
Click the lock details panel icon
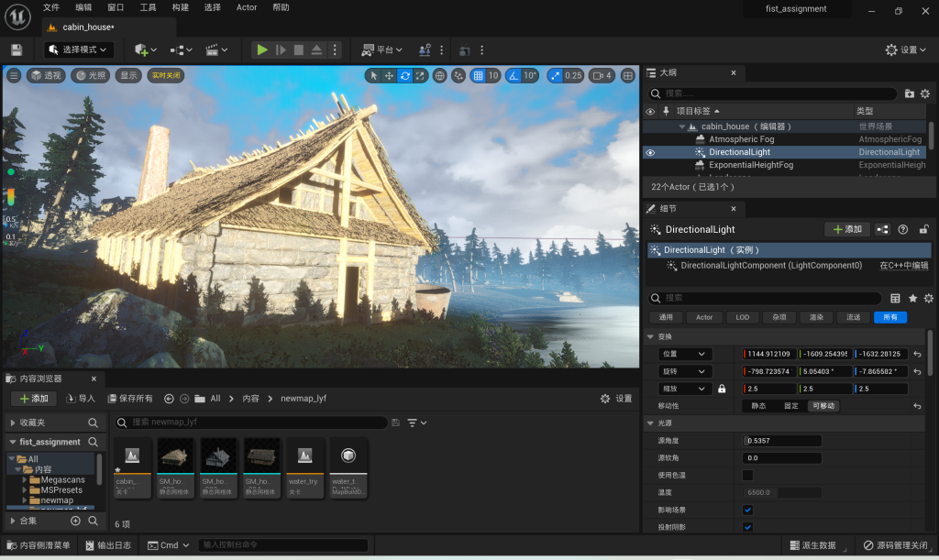924,229
